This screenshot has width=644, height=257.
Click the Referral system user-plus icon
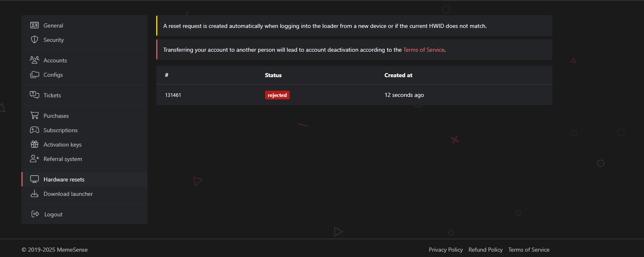[x=35, y=159]
